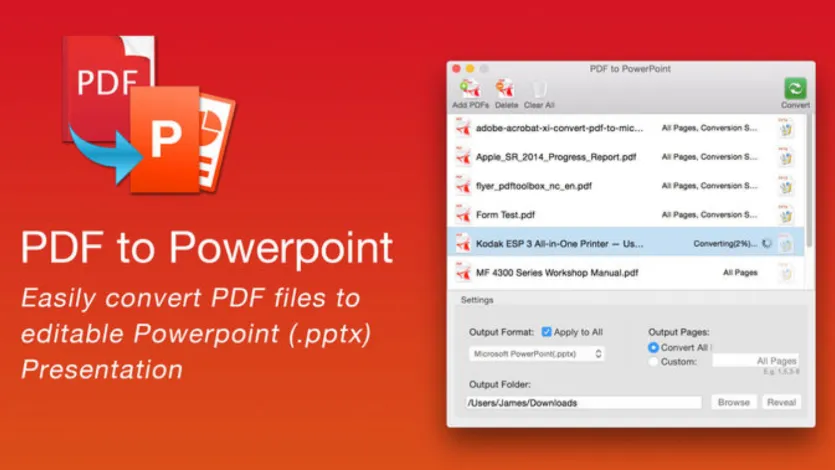This screenshot has width=835, height=470.
Task: Toggle the Apply to All checkbox
Action: 546,332
